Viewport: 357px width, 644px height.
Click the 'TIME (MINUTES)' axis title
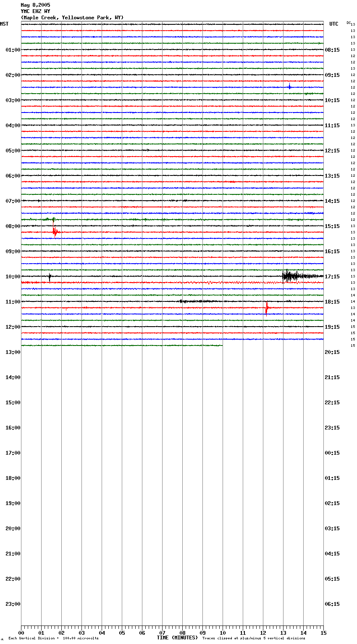[177, 638]
